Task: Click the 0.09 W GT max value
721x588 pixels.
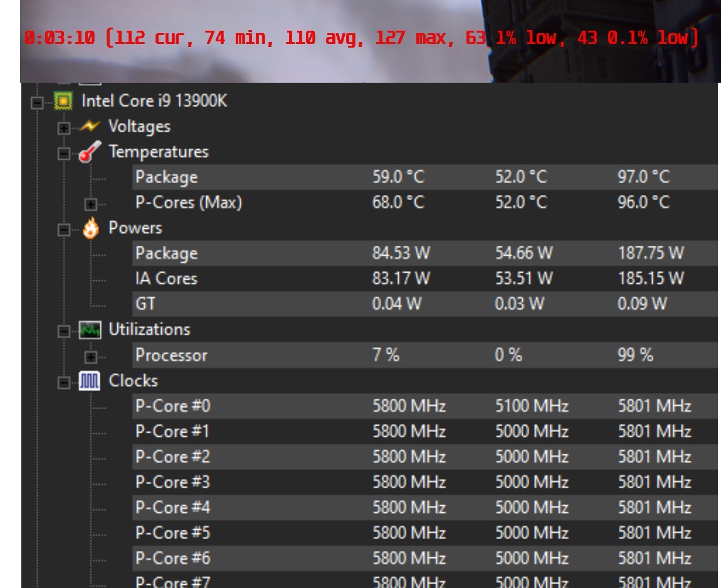Action: click(x=642, y=303)
